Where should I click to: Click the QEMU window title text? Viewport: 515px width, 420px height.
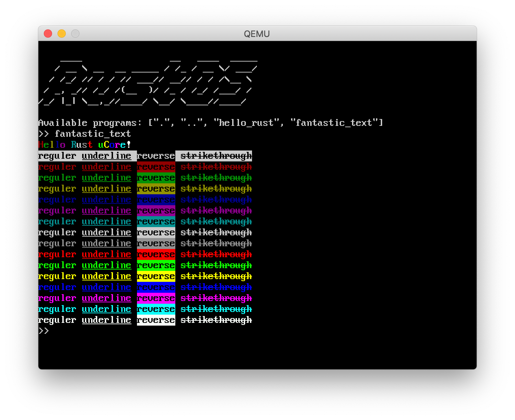point(257,34)
